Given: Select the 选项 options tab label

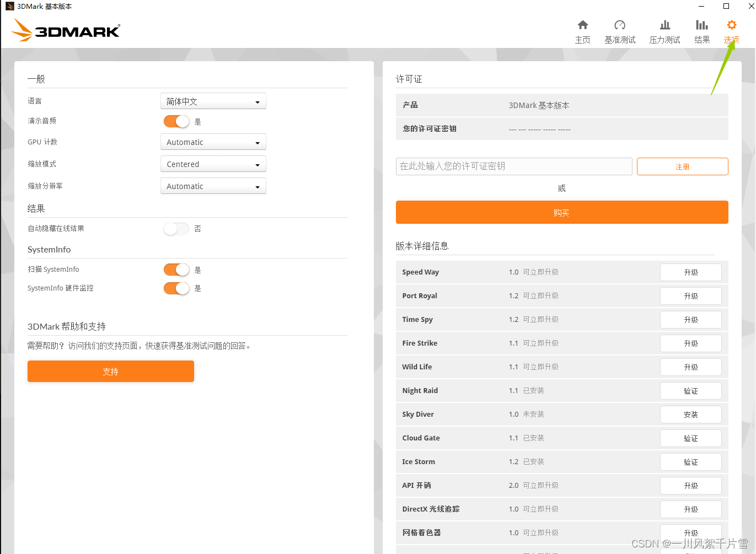Looking at the screenshot, I should point(731,40).
